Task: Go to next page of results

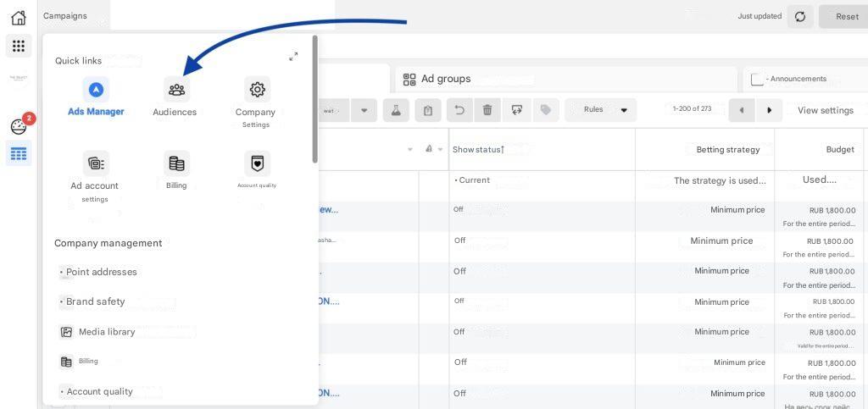Action: [769, 110]
